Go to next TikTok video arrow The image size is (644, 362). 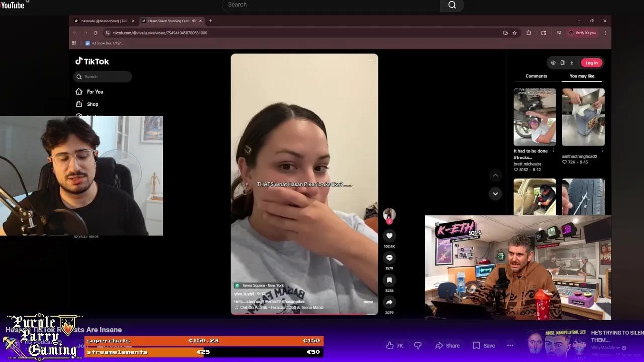click(x=495, y=194)
